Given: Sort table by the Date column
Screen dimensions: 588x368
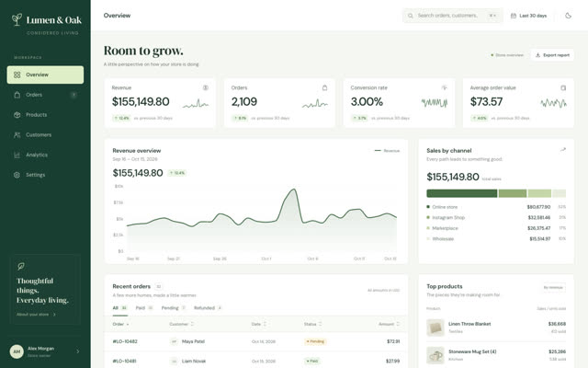Looking at the screenshot, I should (x=259, y=324).
